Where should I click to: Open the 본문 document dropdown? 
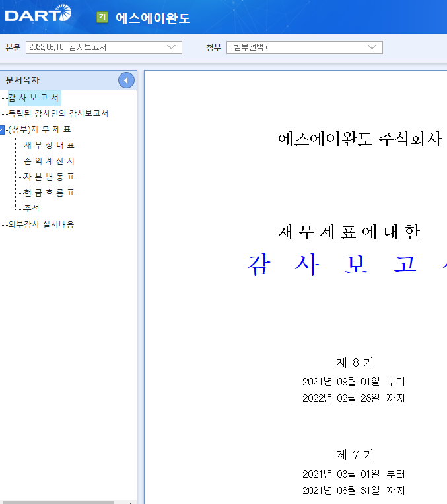pos(104,47)
